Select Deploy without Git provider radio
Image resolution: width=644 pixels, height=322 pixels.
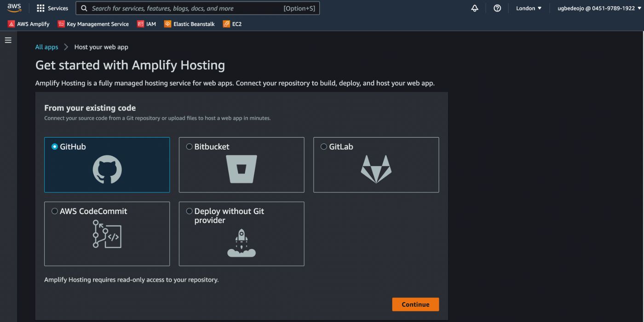(x=189, y=211)
